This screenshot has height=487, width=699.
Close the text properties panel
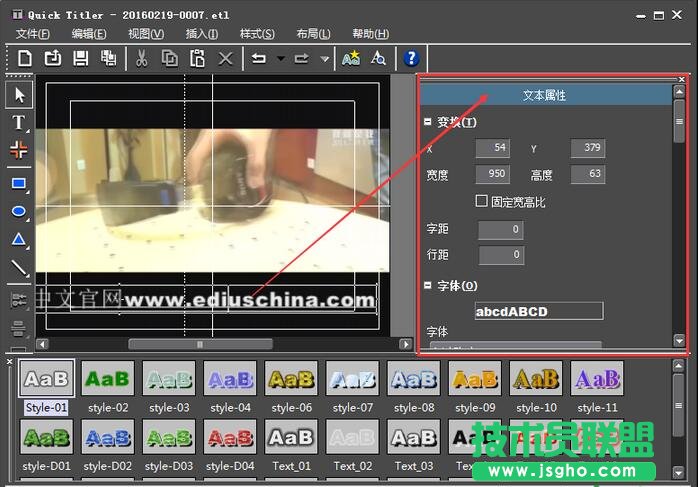[x=682, y=79]
